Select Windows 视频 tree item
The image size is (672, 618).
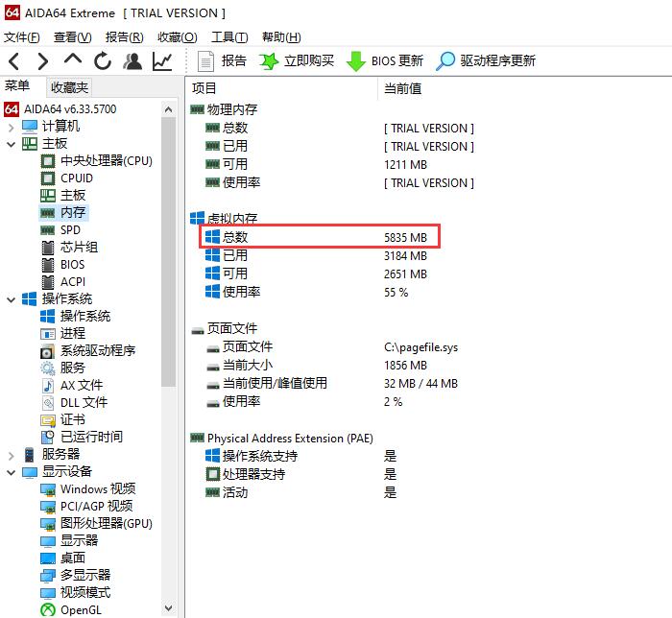88,489
